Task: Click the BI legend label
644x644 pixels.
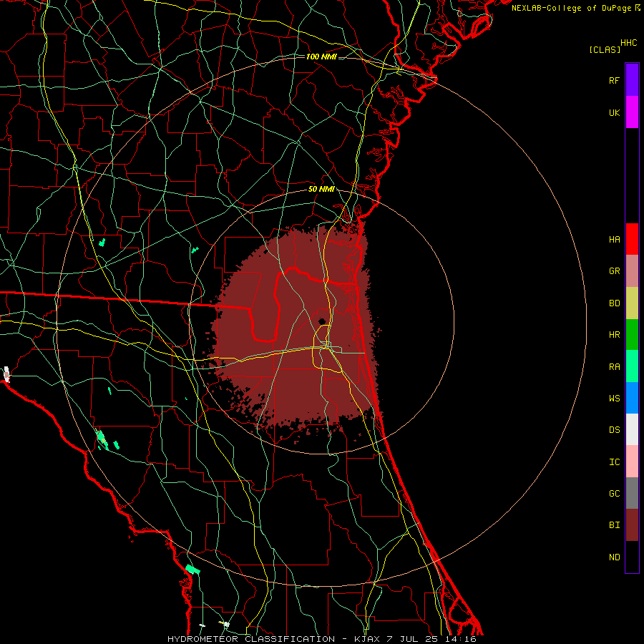Action: (614, 525)
